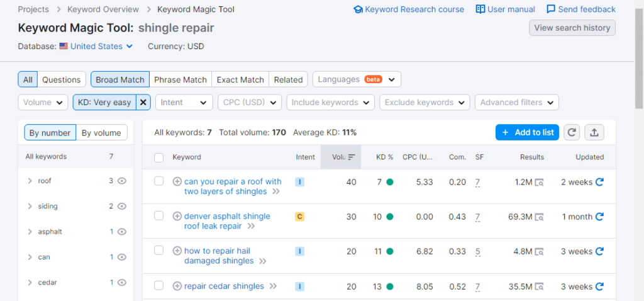
Task: Expand the roof keyword group
Action: [x=30, y=181]
